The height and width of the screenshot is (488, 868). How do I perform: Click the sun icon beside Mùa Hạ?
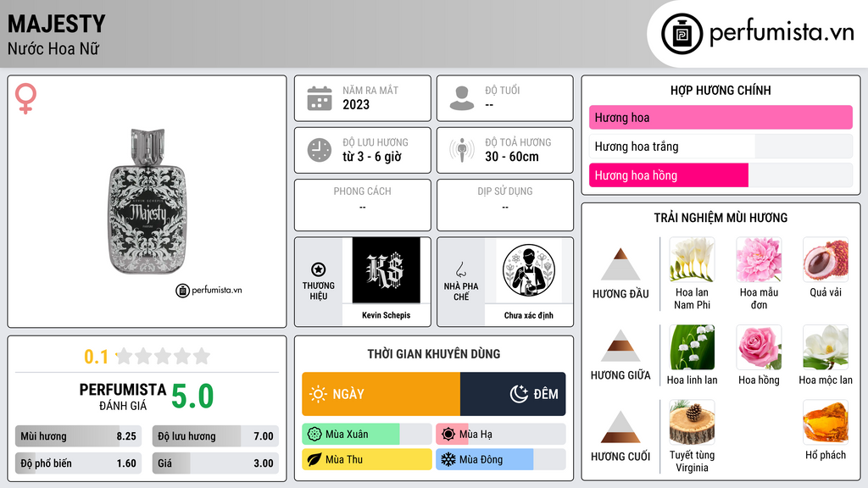[x=448, y=435]
